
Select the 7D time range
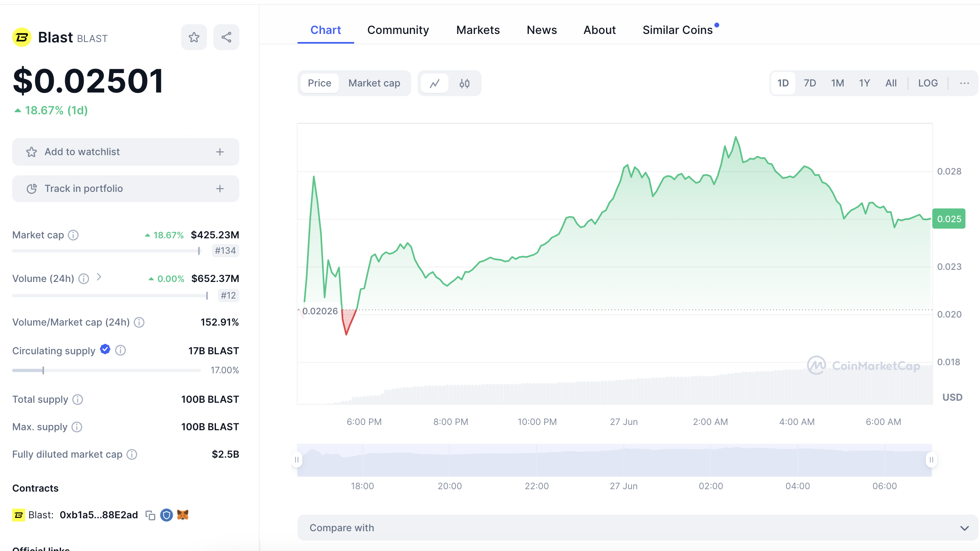810,83
